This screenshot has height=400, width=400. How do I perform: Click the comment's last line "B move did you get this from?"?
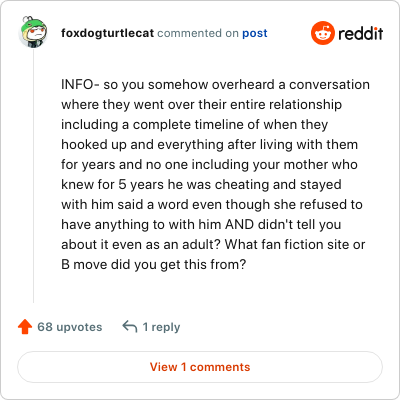(154, 265)
